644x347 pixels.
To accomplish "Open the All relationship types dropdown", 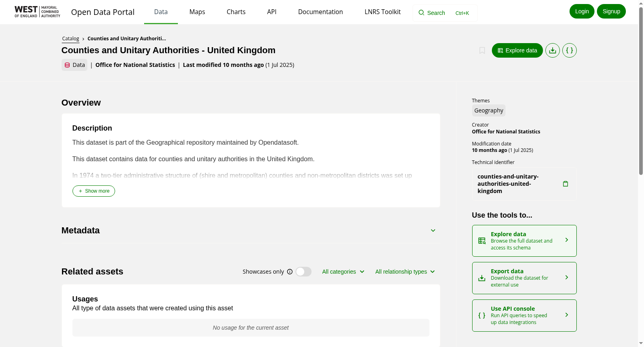I will click(405, 272).
